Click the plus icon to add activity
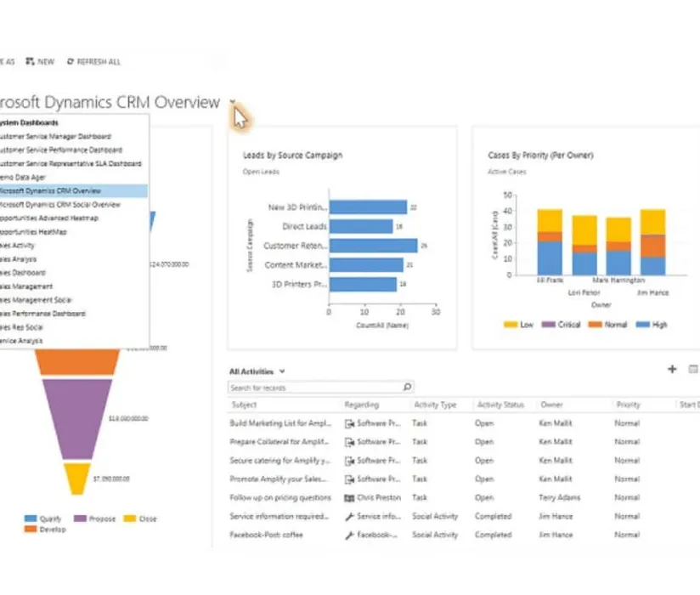The image size is (700, 595). tap(672, 369)
